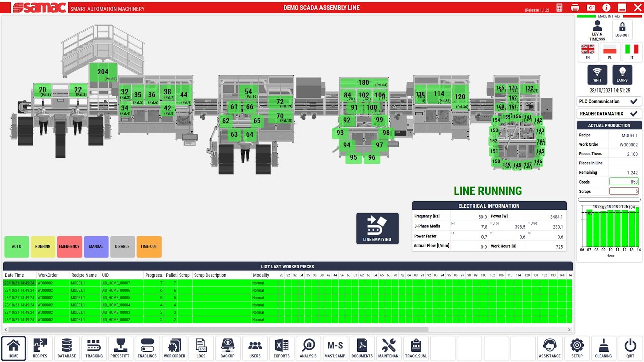Viewport: 644px width, 362px height.
Task: Click the Scraps value field 5
Action: 624,191
